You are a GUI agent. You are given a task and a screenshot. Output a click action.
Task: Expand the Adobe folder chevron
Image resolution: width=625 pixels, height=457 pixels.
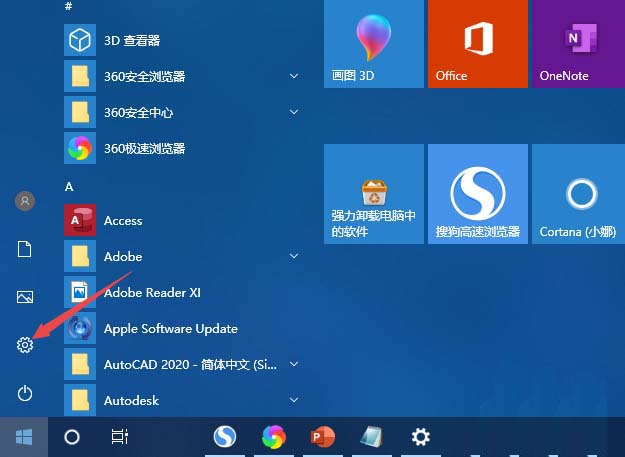[x=294, y=256]
